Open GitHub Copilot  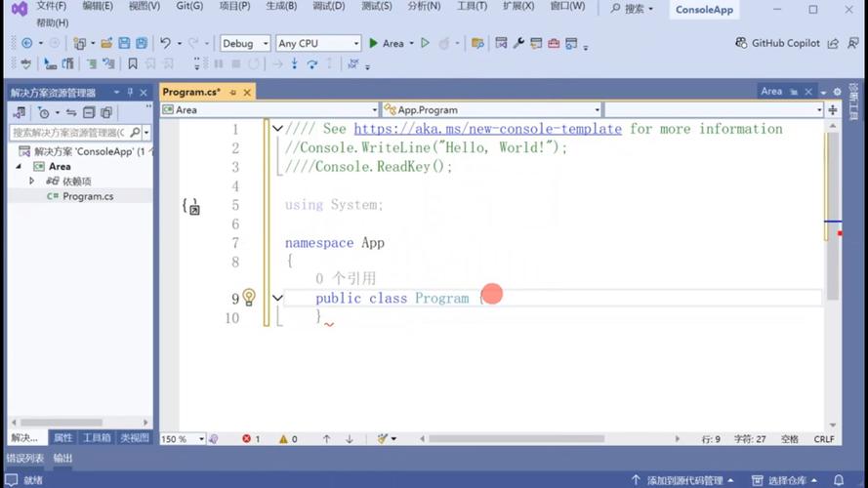[777, 43]
